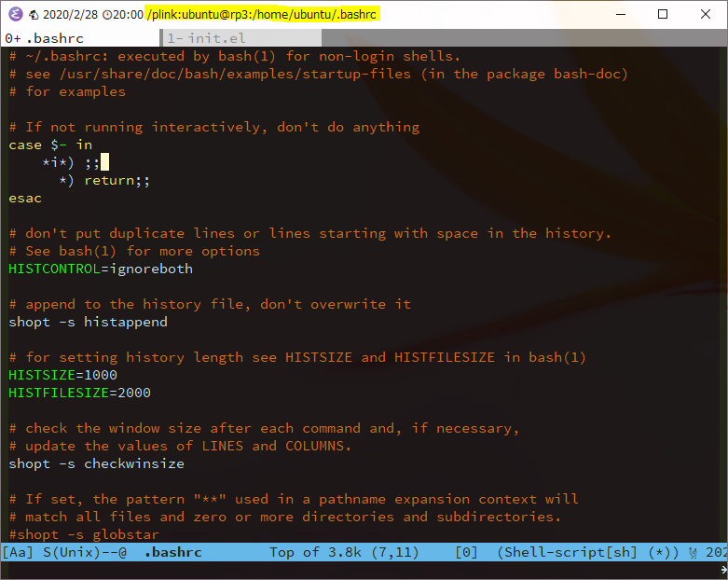728x580 pixels.
Task: Maximize the Emacs window
Action: point(663,14)
